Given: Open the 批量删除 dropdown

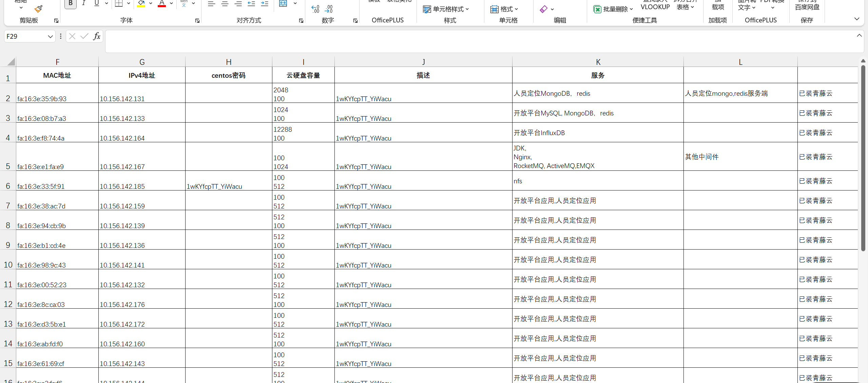Looking at the screenshot, I should 613,9.
